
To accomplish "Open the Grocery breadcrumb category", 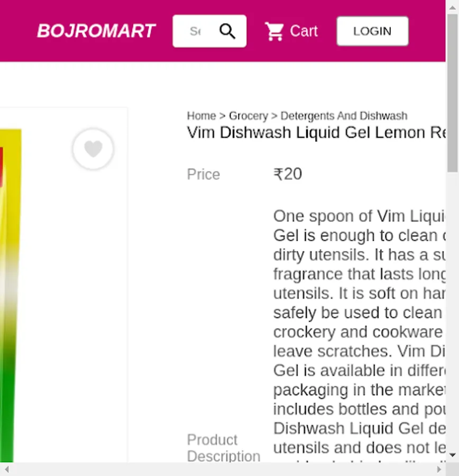I will (249, 116).
